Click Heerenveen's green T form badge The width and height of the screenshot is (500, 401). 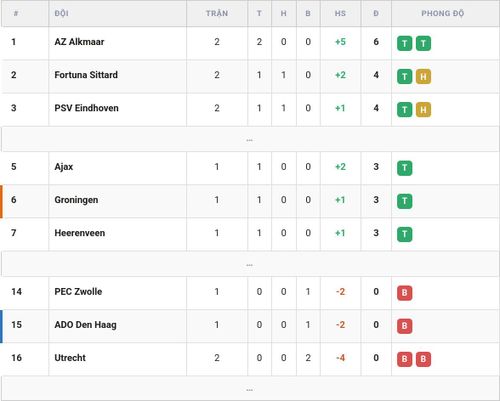click(404, 234)
